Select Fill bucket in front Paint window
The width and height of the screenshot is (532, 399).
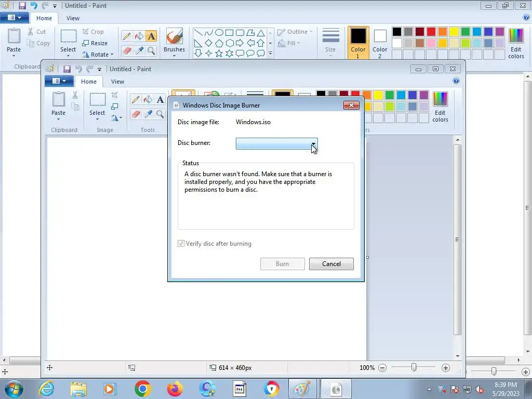point(148,99)
